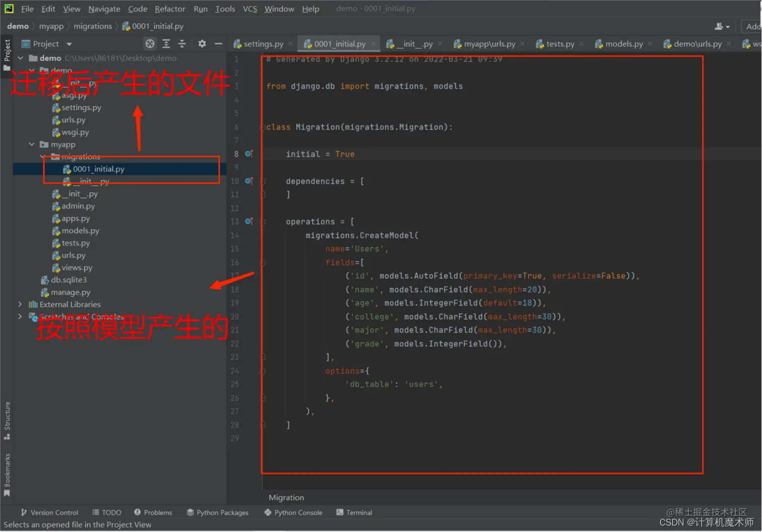Click the user account icon at top right
The height and width of the screenshot is (532, 762).
pos(722,26)
